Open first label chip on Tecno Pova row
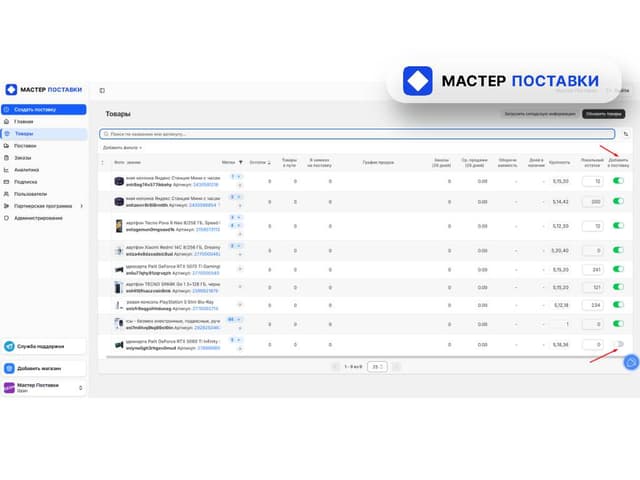 point(236,217)
